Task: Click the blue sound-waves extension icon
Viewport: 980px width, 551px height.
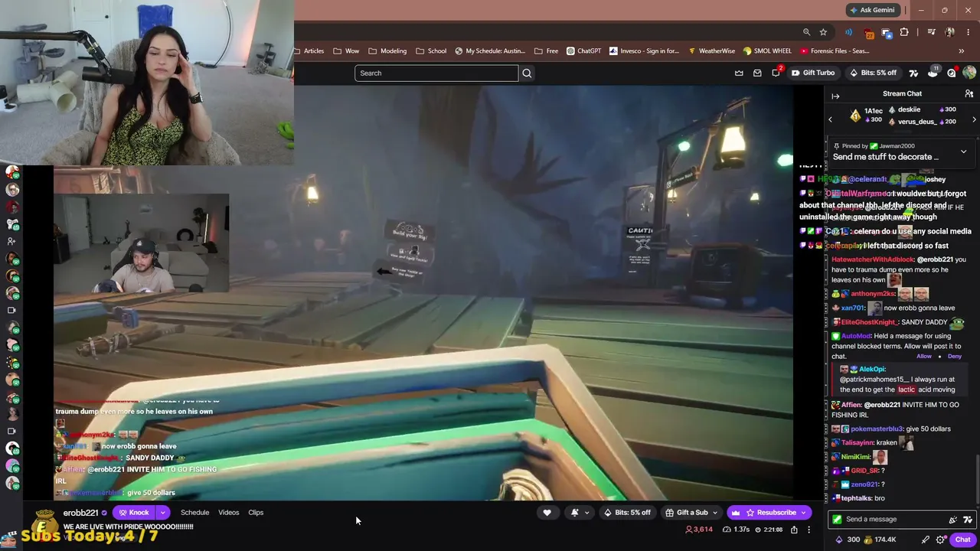Action: pyautogui.click(x=848, y=32)
